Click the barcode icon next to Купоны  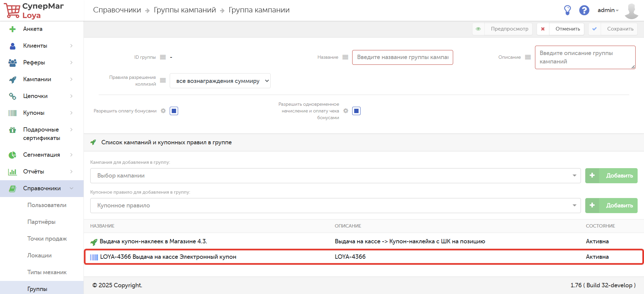coord(12,113)
